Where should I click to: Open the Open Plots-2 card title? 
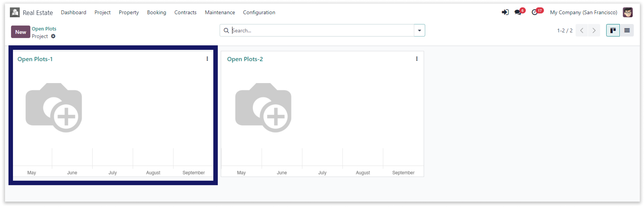[x=245, y=59]
